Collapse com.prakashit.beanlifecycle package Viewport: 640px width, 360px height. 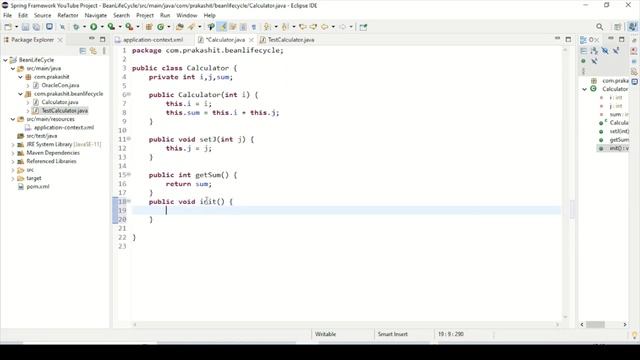(x=20, y=94)
